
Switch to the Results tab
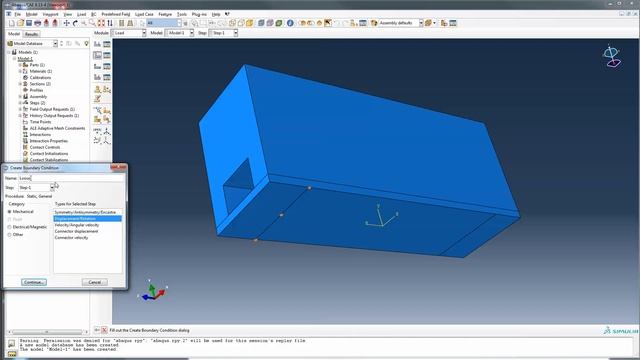pyautogui.click(x=31, y=34)
